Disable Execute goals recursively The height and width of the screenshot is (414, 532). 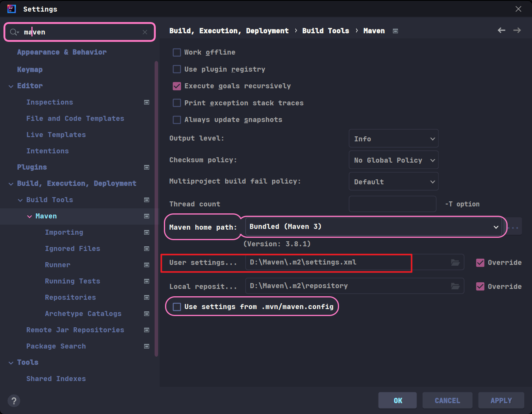pos(177,86)
